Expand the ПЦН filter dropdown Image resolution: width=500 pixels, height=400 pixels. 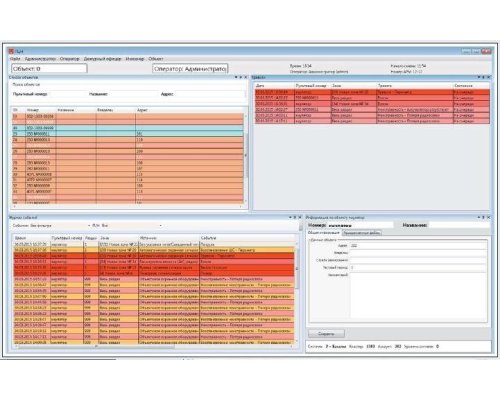[160, 226]
